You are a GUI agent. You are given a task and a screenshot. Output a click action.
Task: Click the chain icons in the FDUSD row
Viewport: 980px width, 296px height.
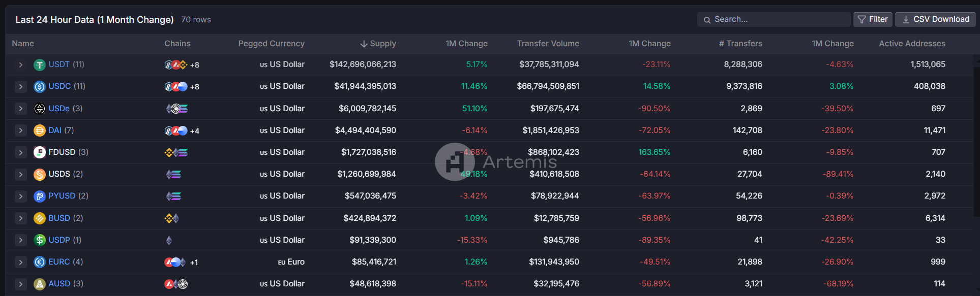pos(176,152)
